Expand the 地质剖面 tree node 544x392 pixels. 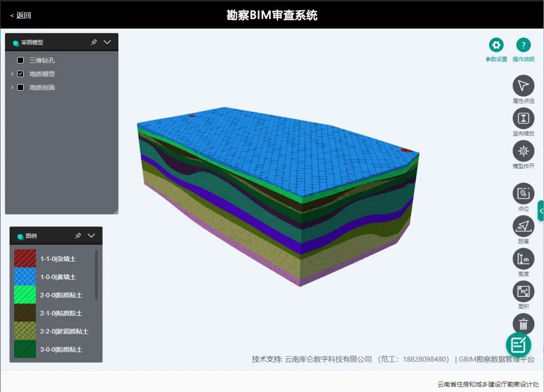tap(12, 88)
